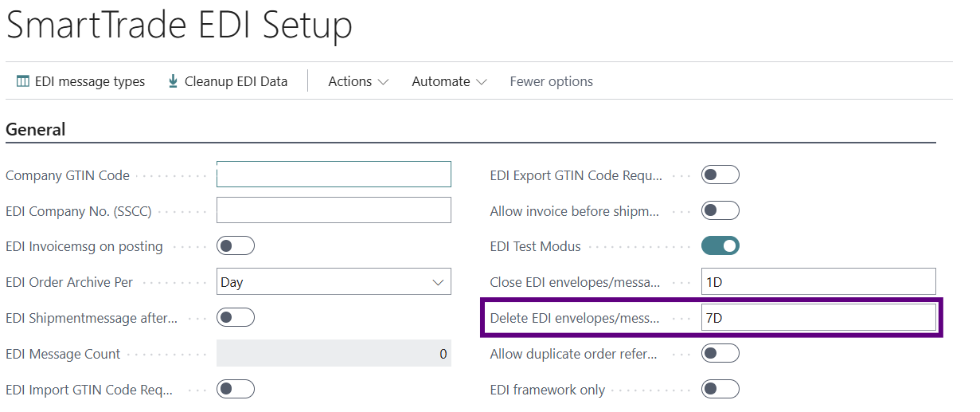Click the Cleanup EDI Data download icon
This screenshot has width=980, height=412.
tap(173, 81)
